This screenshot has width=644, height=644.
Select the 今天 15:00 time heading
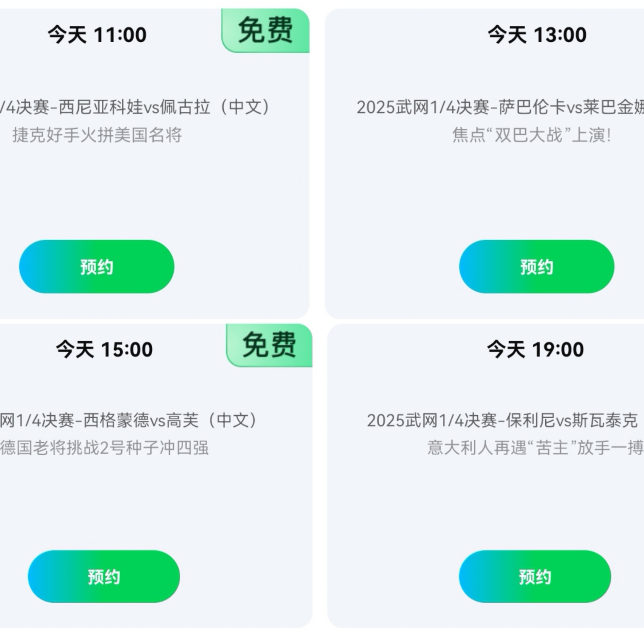(104, 349)
